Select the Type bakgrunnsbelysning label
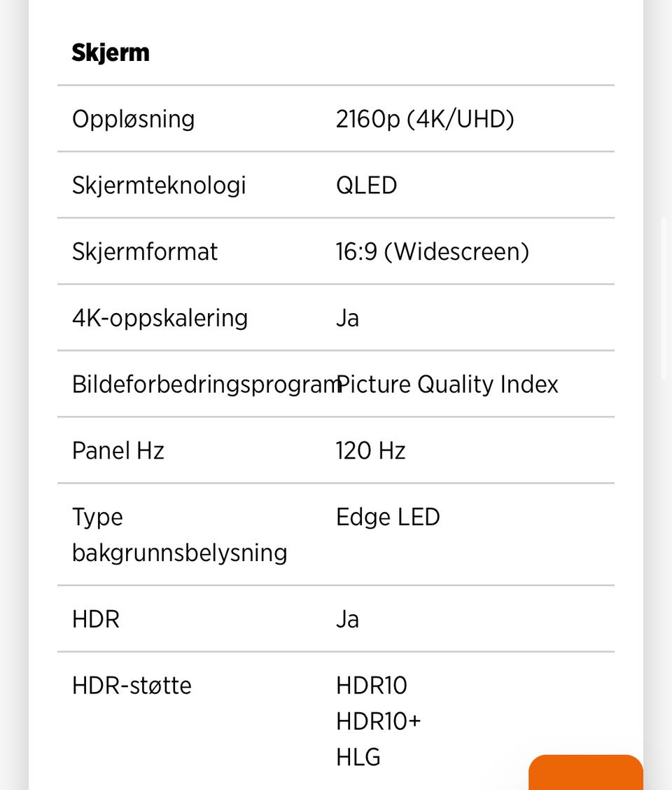 click(x=179, y=535)
